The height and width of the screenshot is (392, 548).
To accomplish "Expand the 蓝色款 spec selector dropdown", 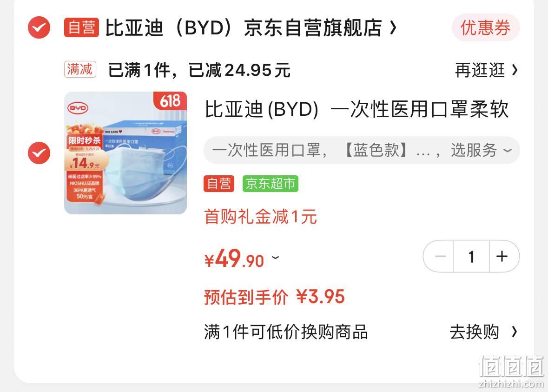I will click(362, 150).
